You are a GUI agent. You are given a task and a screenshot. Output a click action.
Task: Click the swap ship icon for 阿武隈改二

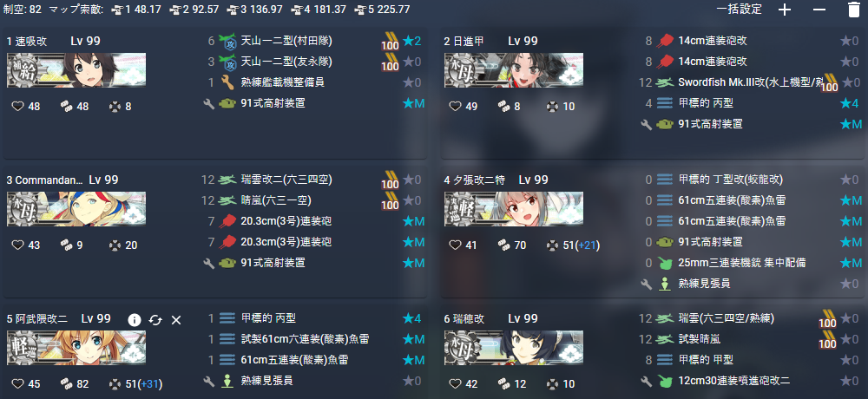pos(155,319)
